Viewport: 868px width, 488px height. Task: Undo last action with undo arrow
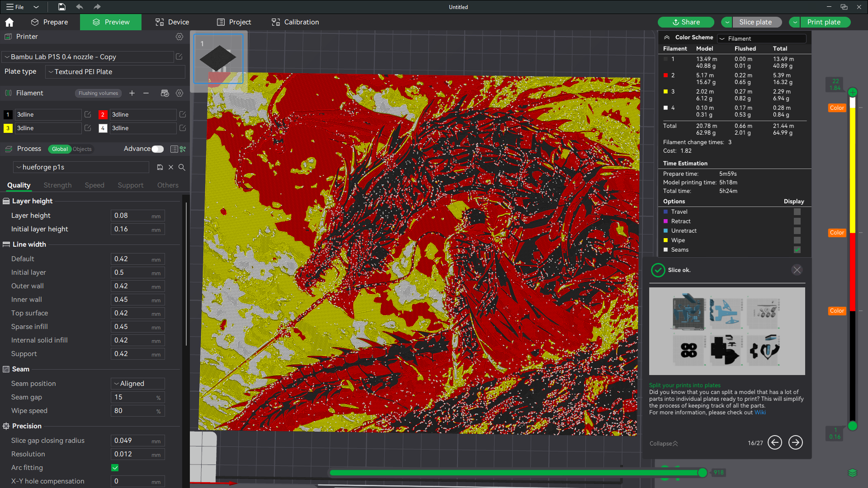tap(80, 7)
